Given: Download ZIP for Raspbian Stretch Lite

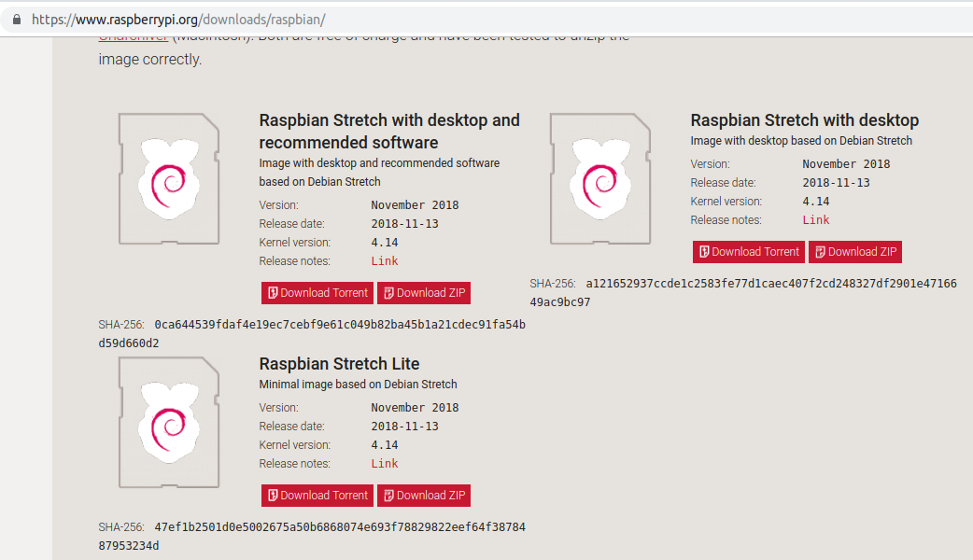Looking at the screenshot, I should 424,496.
